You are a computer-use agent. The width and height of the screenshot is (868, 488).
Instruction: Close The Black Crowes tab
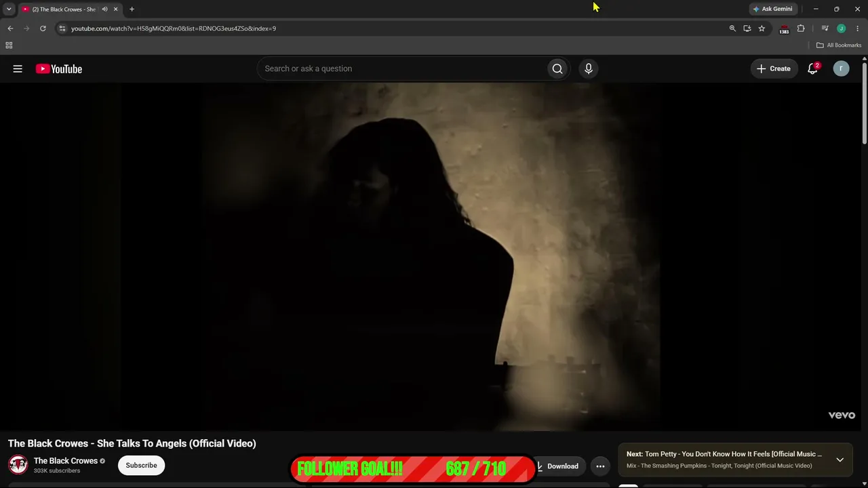point(115,9)
